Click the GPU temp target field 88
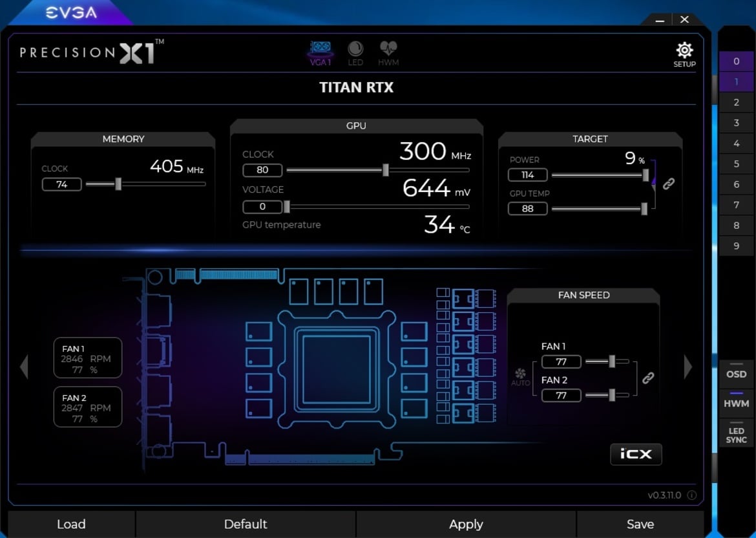Viewport: 756px width, 538px height. pos(527,208)
